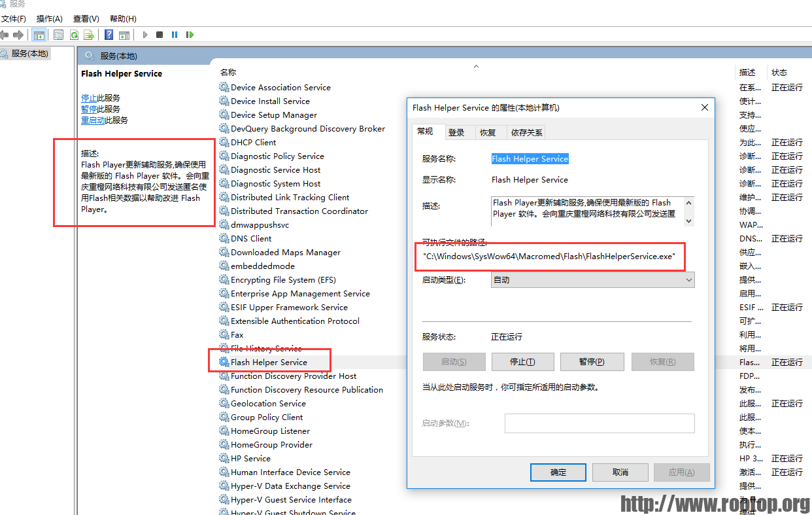Open Help with the blue question-mark icon

(109, 35)
